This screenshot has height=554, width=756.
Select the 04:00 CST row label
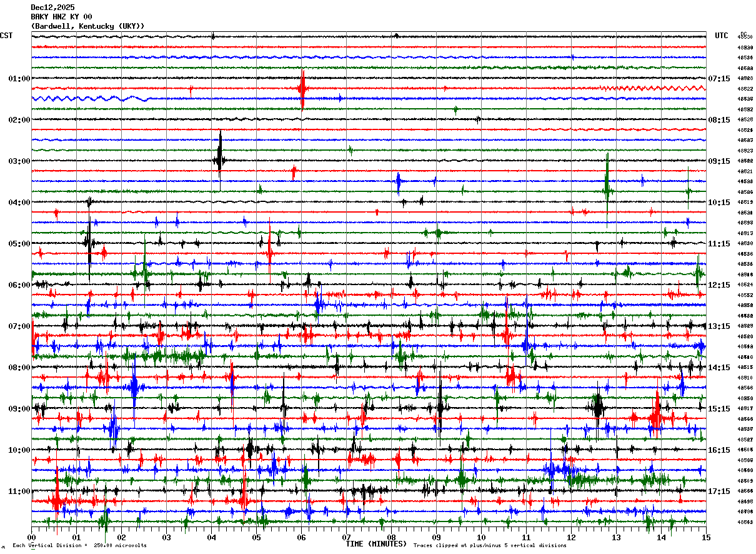click(x=19, y=203)
